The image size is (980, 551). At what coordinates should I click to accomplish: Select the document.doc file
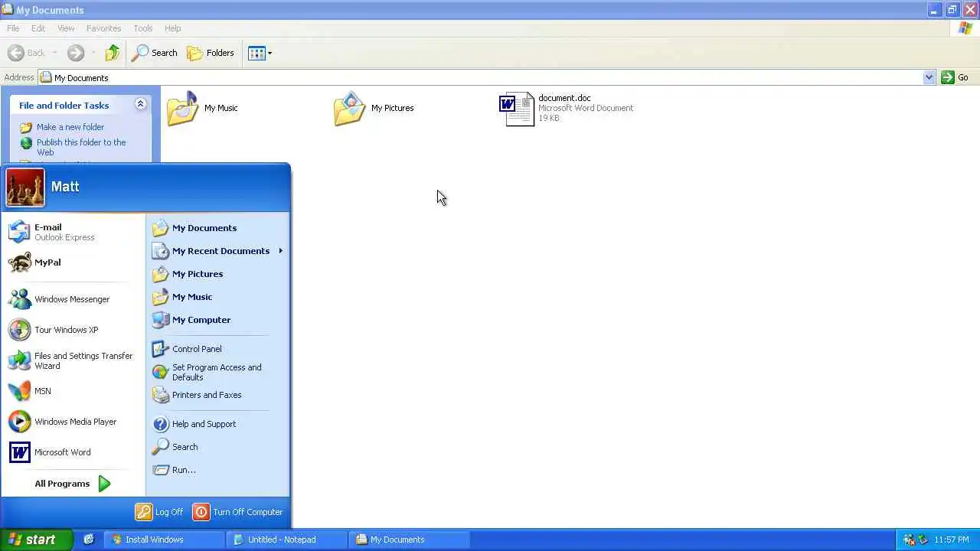(x=567, y=109)
